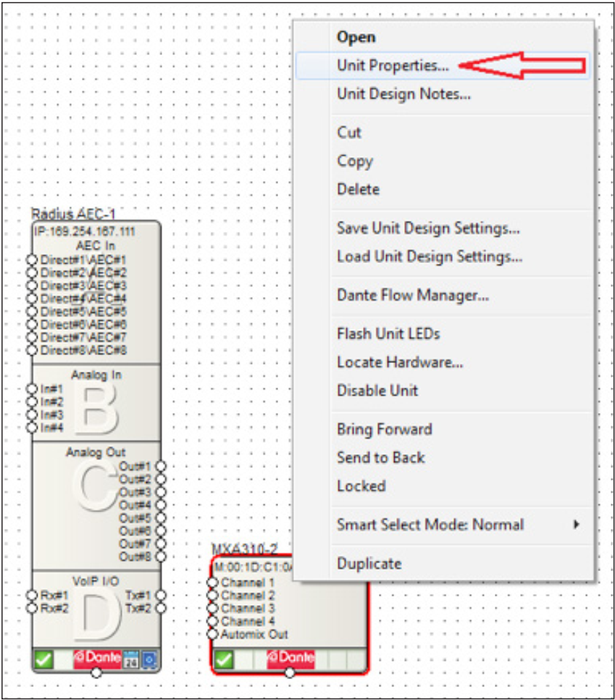Click the Out#8 analog output port

pos(161,557)
